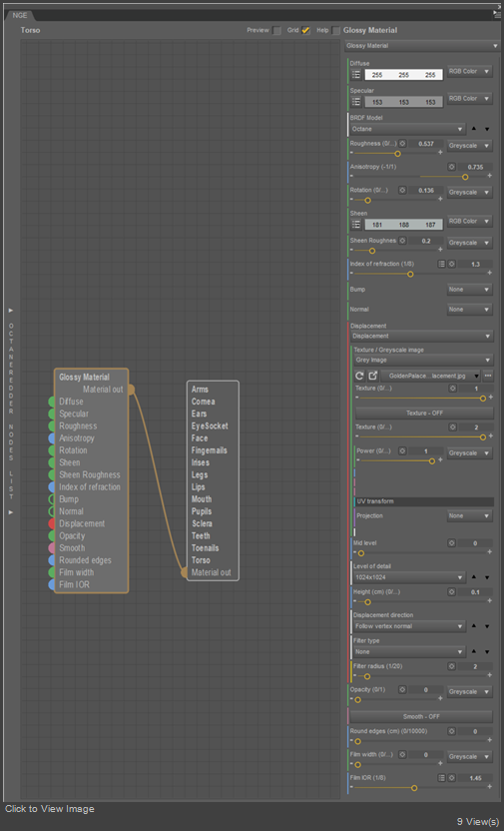
Task: Select Irises in the material list node
Action: (x=200, y=462)
